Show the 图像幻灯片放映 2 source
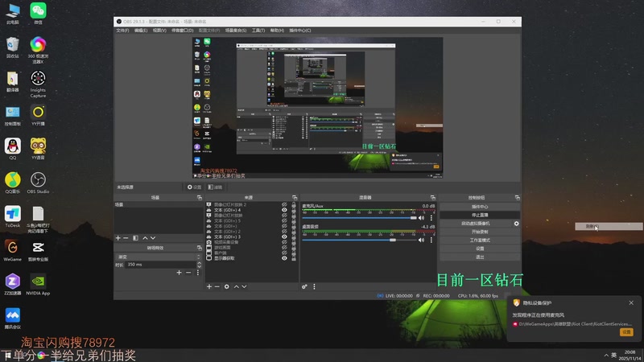The image size is (644, 362). pos(284,204)
